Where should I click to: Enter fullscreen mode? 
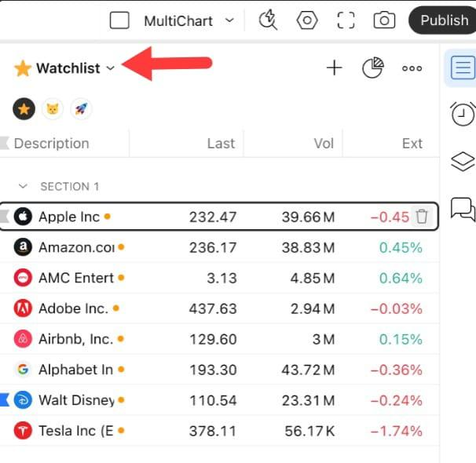click(x=346, y=20)
